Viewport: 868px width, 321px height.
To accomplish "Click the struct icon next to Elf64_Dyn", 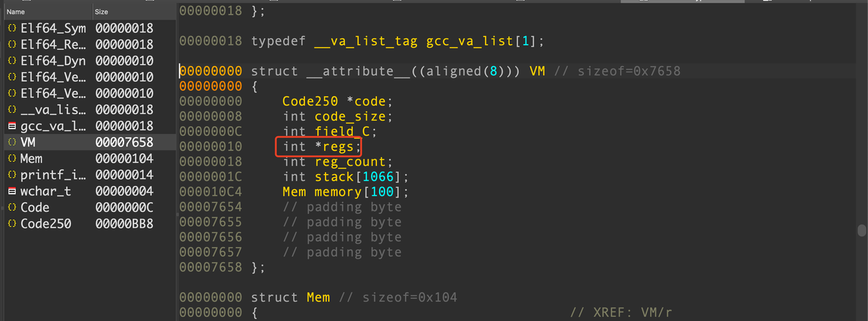I will pos(12,61).
